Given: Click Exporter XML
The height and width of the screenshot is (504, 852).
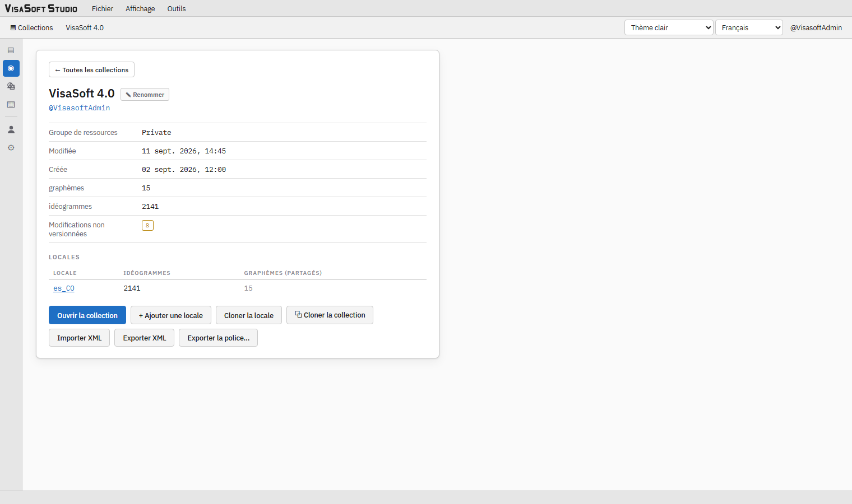Looking at the screenshot, I should point(145,338).
